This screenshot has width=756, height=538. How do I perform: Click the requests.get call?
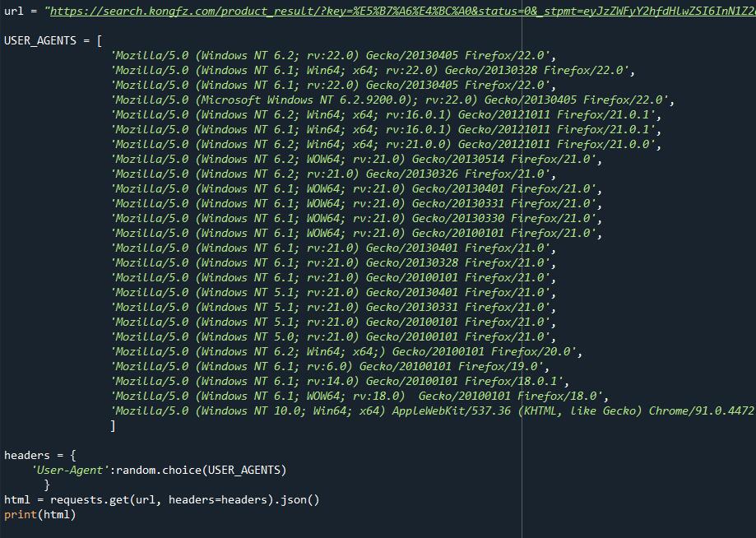[x=90, y=500]
